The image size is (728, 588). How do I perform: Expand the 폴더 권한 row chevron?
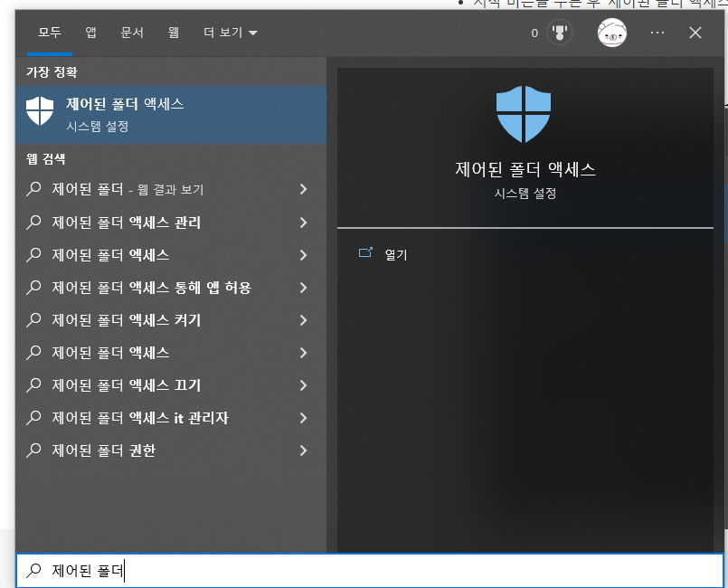303,450
